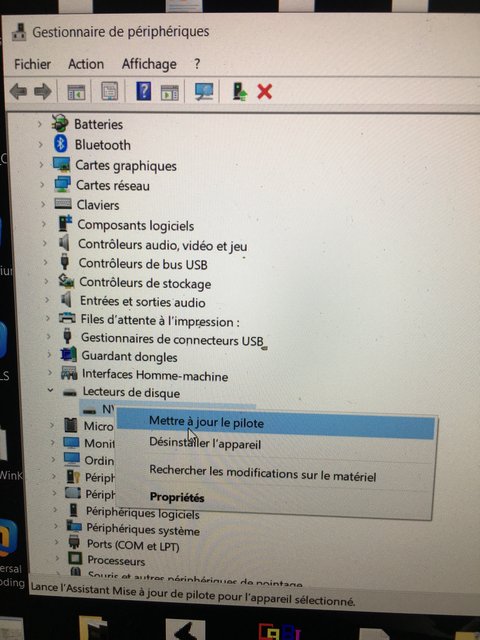
Task: Choose Mettre à jour le pilote
Action: (276, 424)
